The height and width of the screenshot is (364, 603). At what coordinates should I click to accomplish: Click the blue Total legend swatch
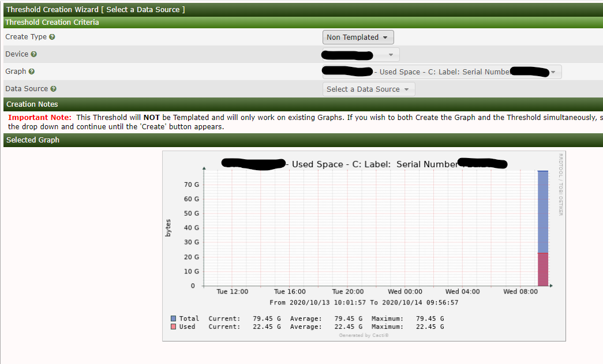174,318
